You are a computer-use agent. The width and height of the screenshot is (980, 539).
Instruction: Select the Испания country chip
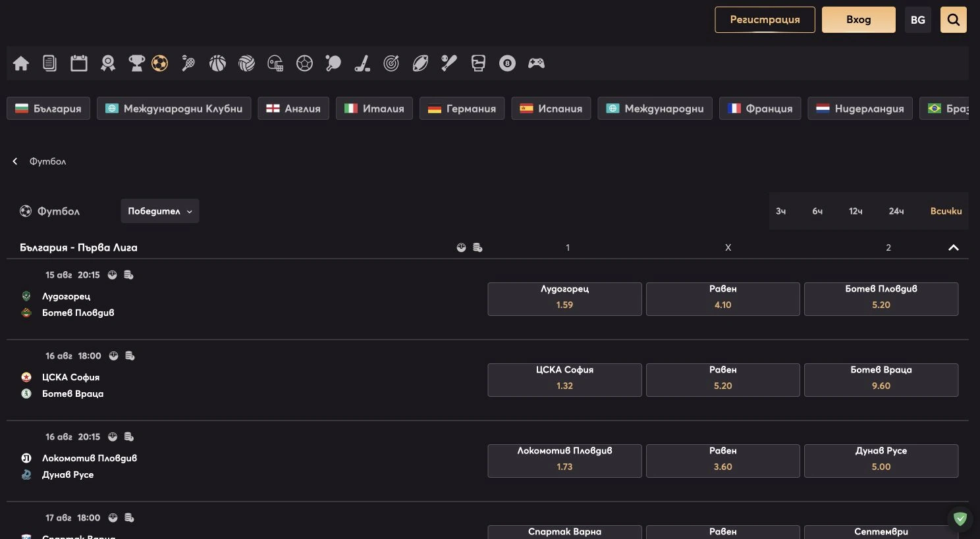551,109
